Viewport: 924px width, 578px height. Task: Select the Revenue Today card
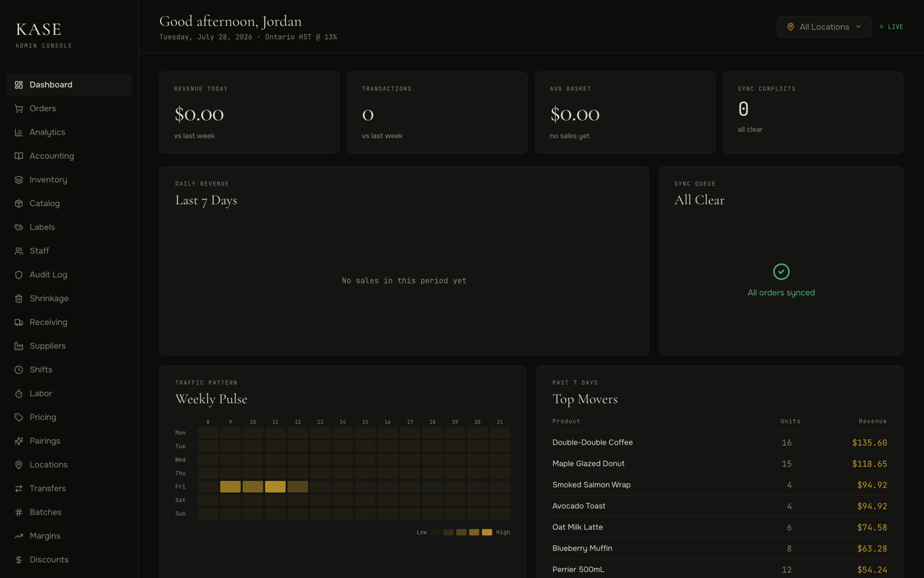[x=249, y=112]
